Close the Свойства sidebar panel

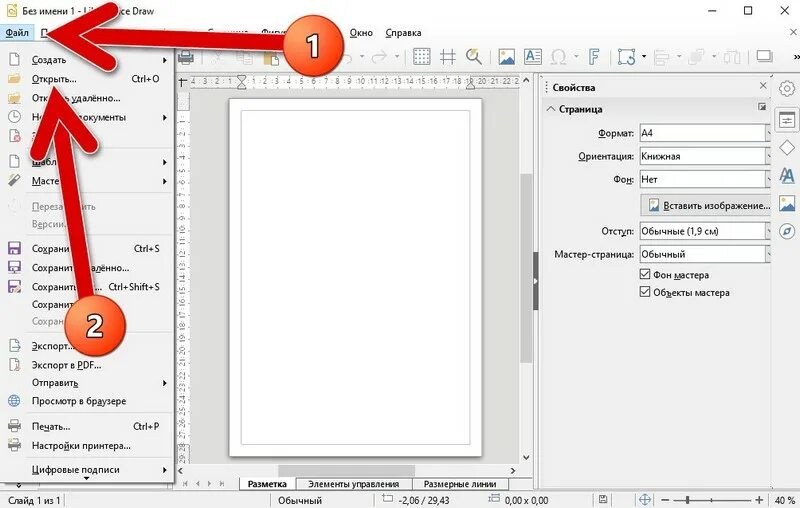[763, 86]
